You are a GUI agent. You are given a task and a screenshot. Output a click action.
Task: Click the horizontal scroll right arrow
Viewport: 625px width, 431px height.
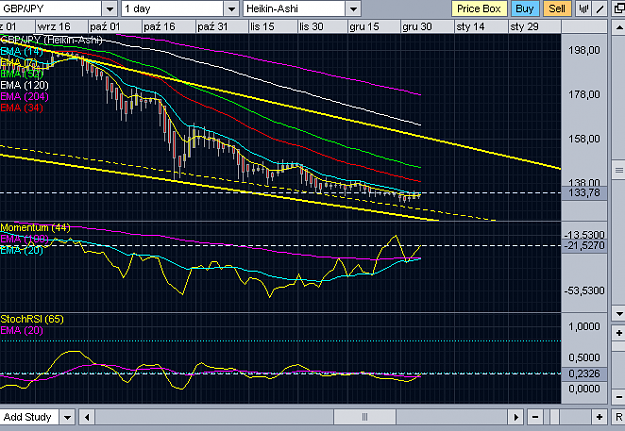click(x=516, y=417)
